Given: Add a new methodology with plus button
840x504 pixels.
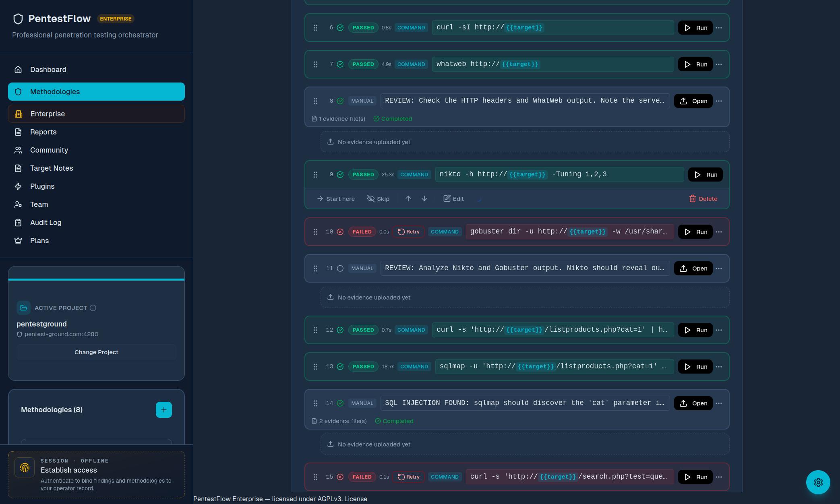Looking at the screenshot, I should 164,410.
